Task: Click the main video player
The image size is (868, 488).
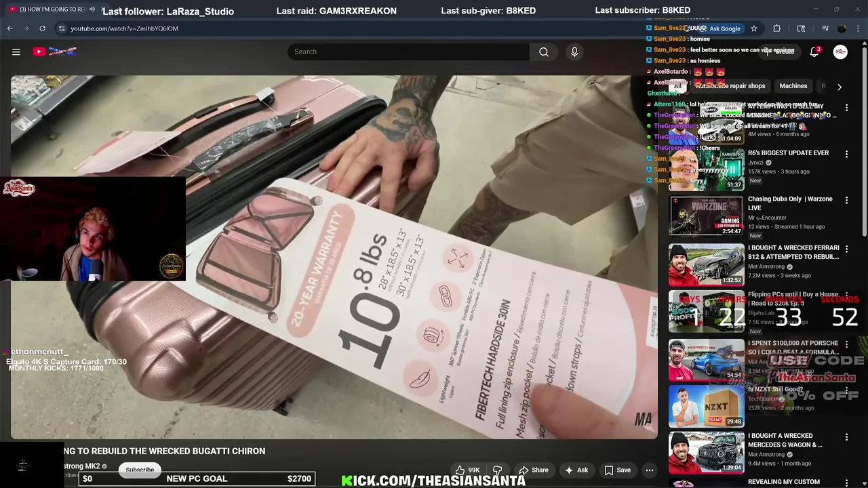Action: (x=334, y=257)
